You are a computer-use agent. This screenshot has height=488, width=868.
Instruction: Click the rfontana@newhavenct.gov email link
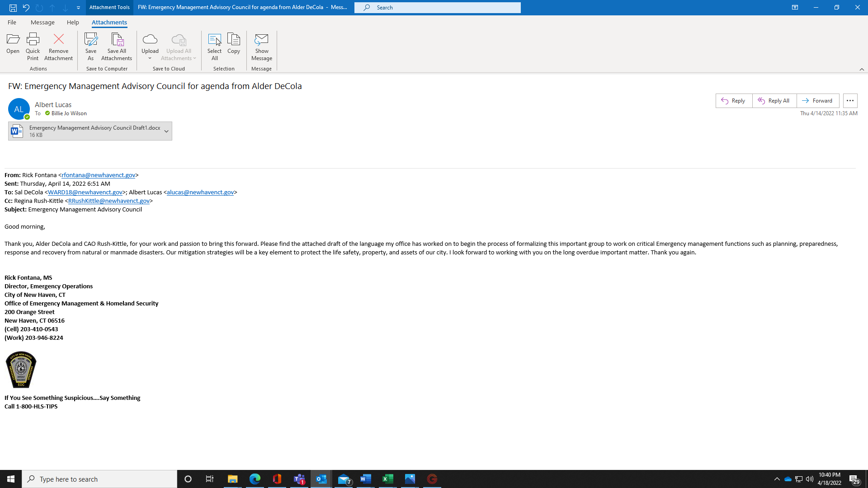click(98, 175)
